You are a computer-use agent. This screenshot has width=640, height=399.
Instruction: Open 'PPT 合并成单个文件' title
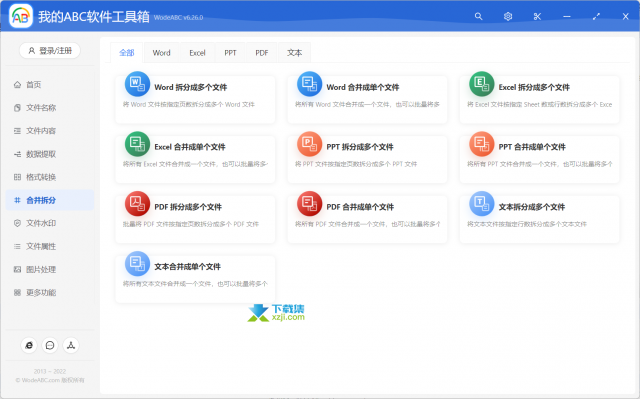(532, 147)
